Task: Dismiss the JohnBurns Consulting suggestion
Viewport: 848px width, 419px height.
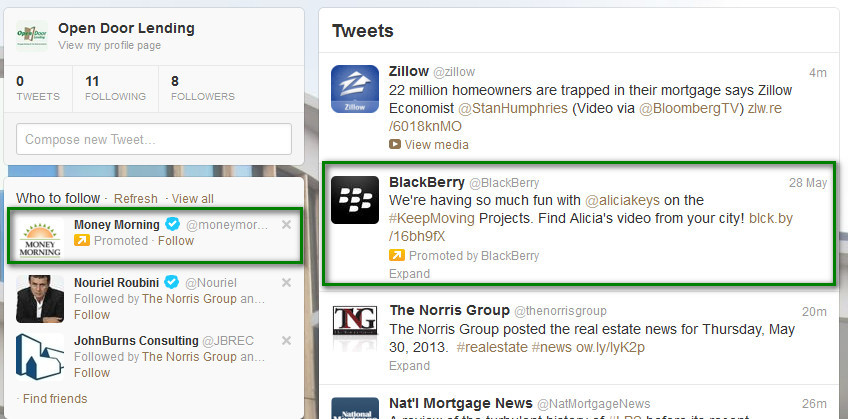Action: (287, 340)
